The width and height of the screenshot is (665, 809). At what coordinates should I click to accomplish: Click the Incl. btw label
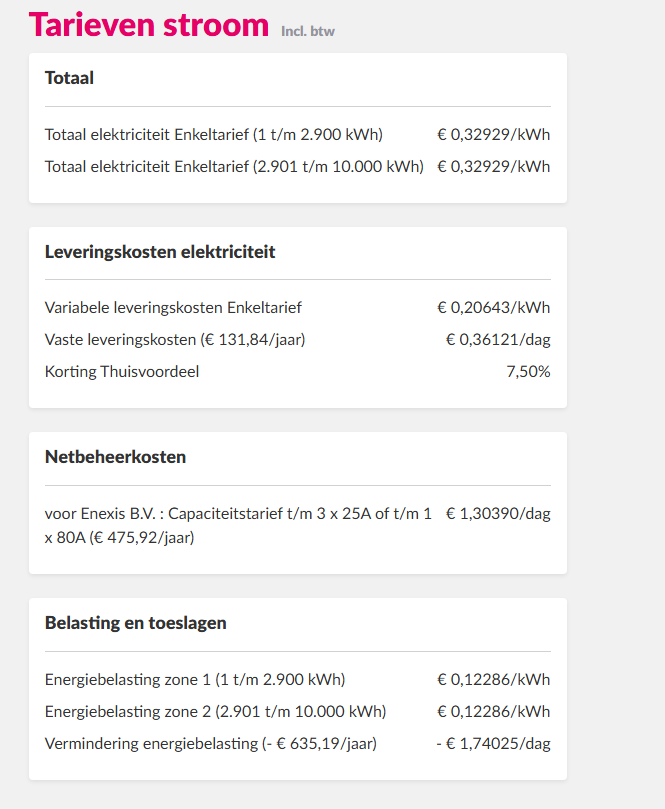click(307, 32)
